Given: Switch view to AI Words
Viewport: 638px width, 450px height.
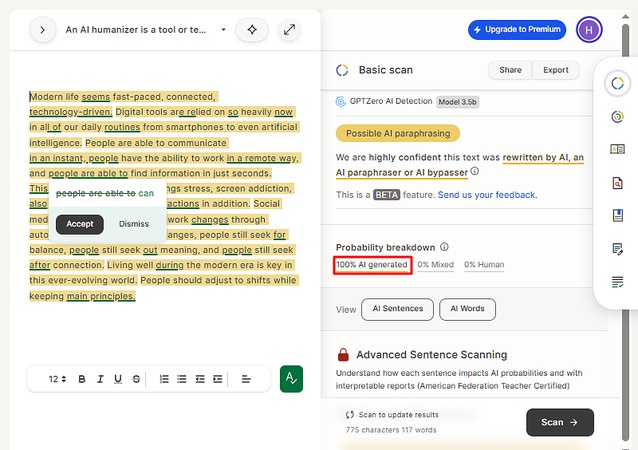Looking at the screenshot, I should coord(468,309).
